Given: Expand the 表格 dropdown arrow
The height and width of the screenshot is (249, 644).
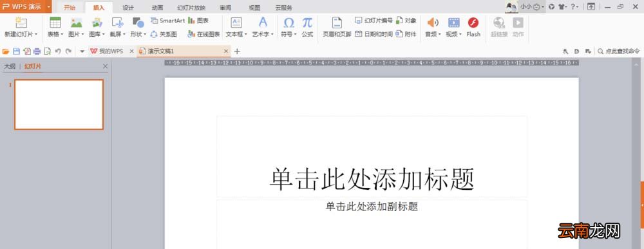Looking at the screenshot, I should click(61, 35).
